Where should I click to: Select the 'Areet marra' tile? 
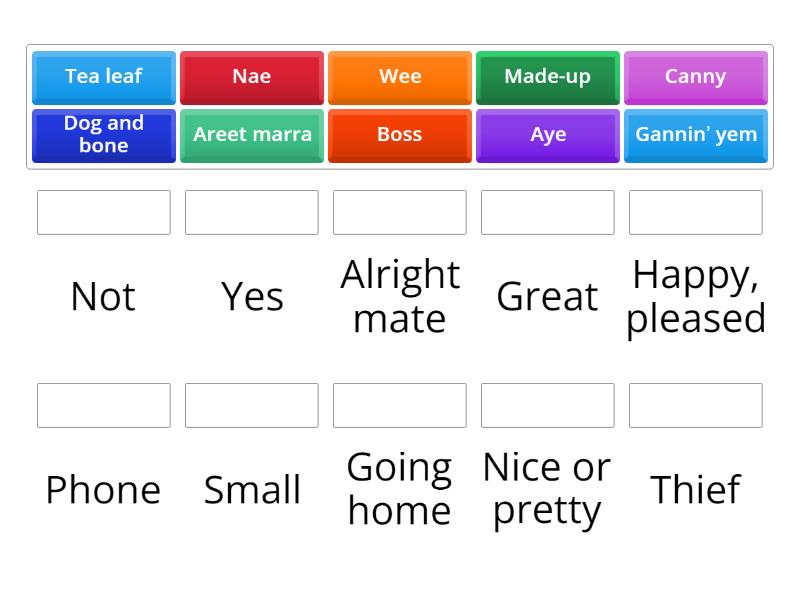tap(251, 135)
